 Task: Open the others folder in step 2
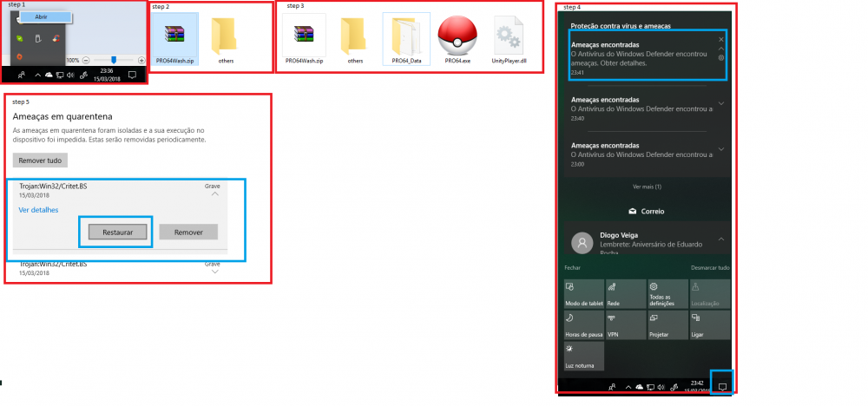(226, 36)
